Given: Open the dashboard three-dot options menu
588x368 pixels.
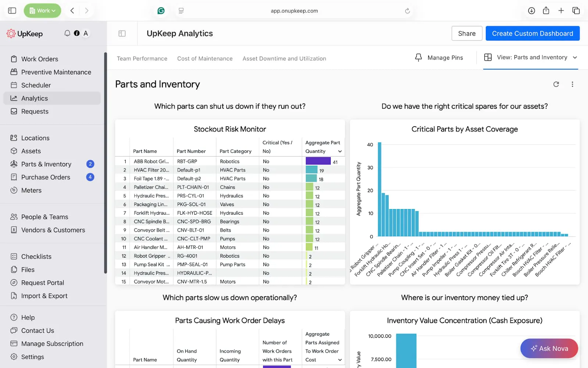Looking at the screenshot, I should [x=572, y=84].
